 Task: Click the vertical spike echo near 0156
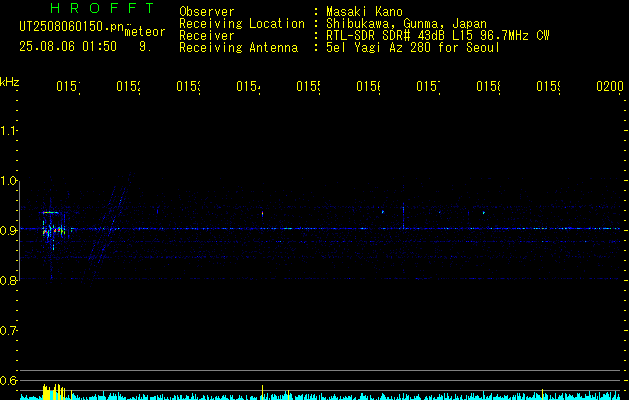click(x=404, y=215)
